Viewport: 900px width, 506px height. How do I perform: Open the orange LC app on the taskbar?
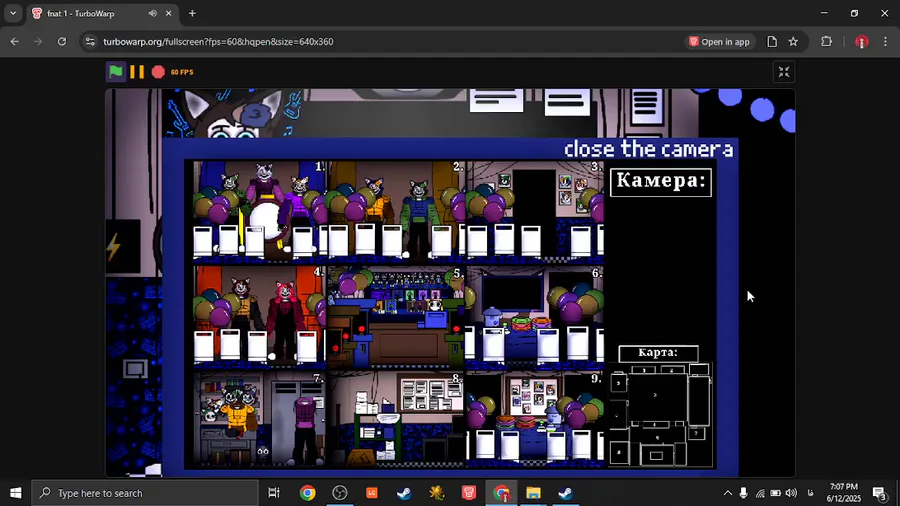pos(372,493)
